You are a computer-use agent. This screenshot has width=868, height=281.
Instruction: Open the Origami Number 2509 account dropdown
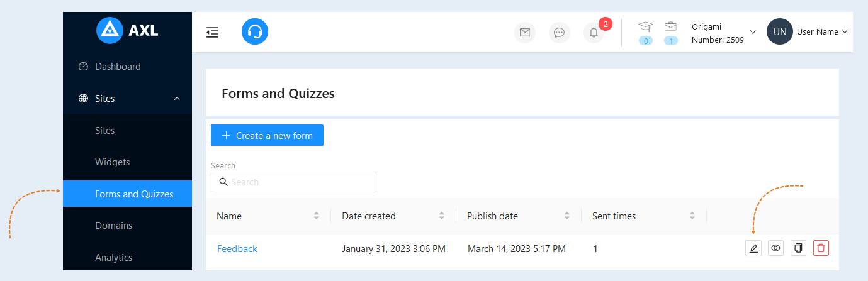[724, 33]
